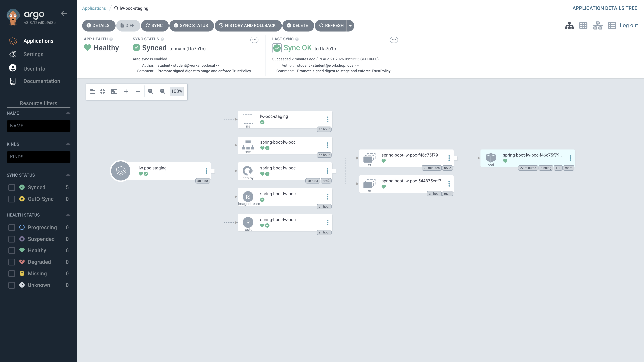Switch to network view icon
This screenshot has height=362, width=644.
pos(598,25)
